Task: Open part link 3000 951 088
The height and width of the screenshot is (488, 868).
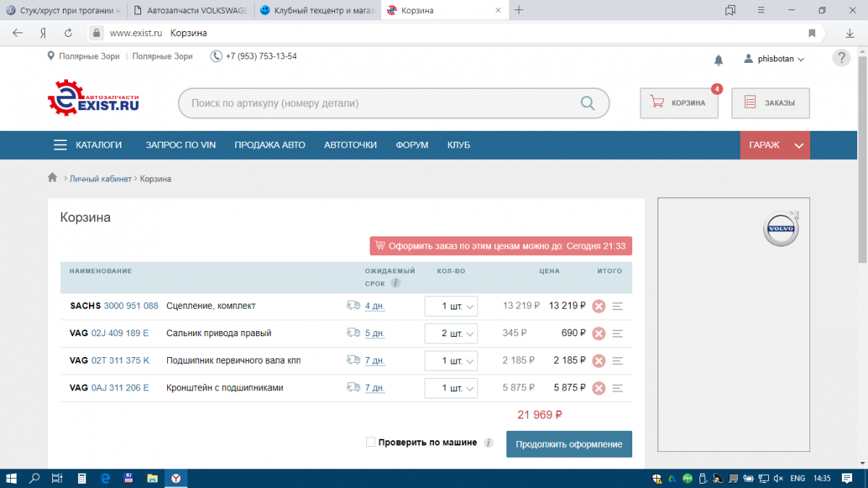Action: coord(131,306)
